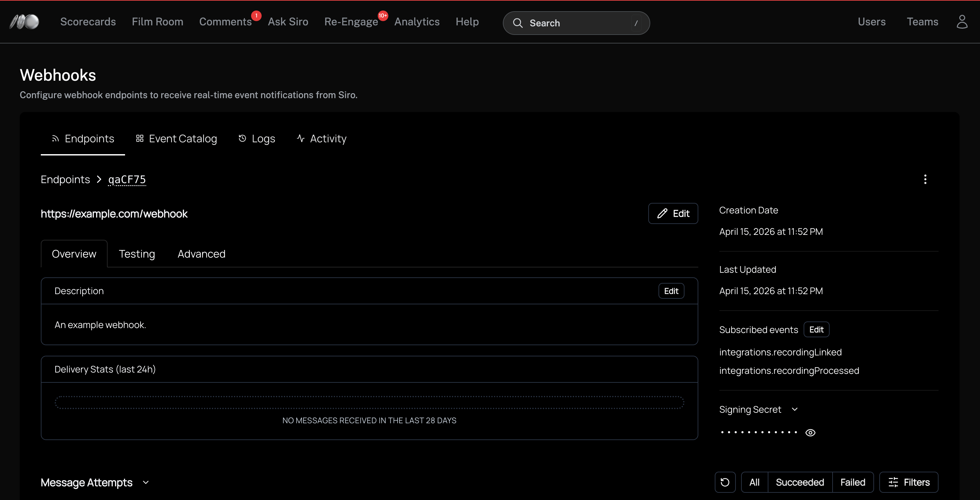Open the Logs tab
This screenshot has width=980, height=500.
click(257, 139)
